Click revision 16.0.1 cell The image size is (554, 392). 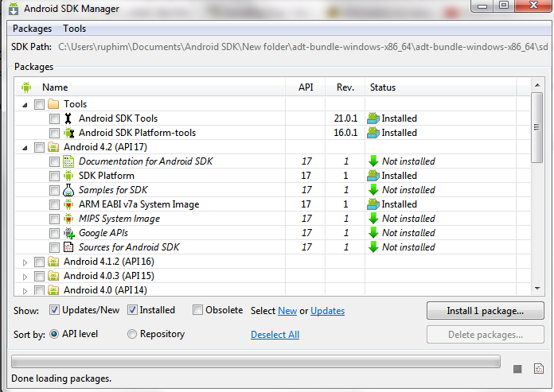[345, 133]
